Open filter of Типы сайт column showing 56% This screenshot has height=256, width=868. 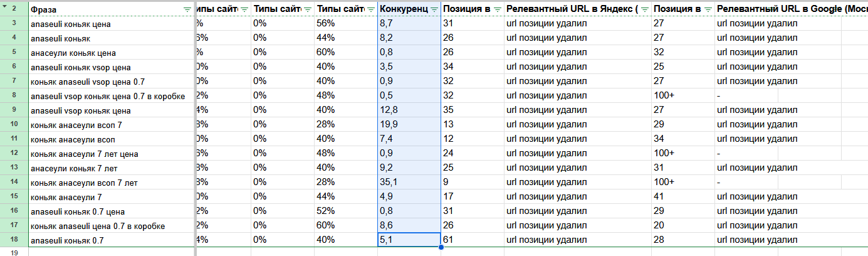(370, 9)
